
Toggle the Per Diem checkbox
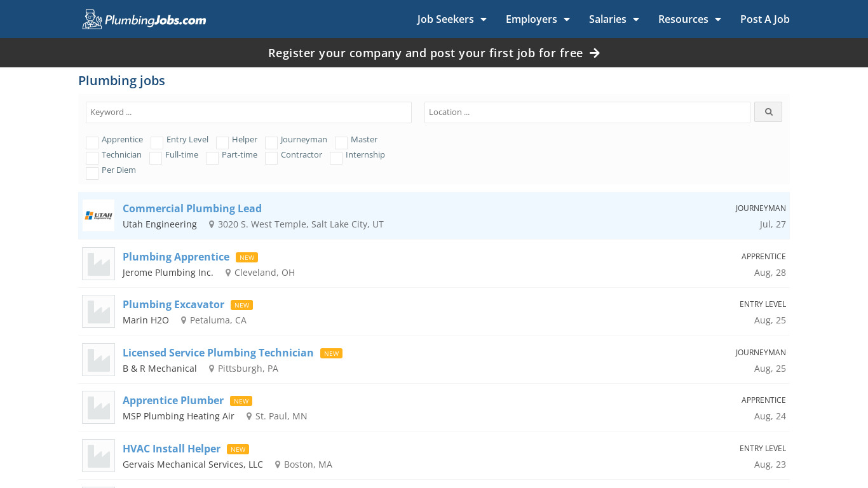click(x=92, y=173)
